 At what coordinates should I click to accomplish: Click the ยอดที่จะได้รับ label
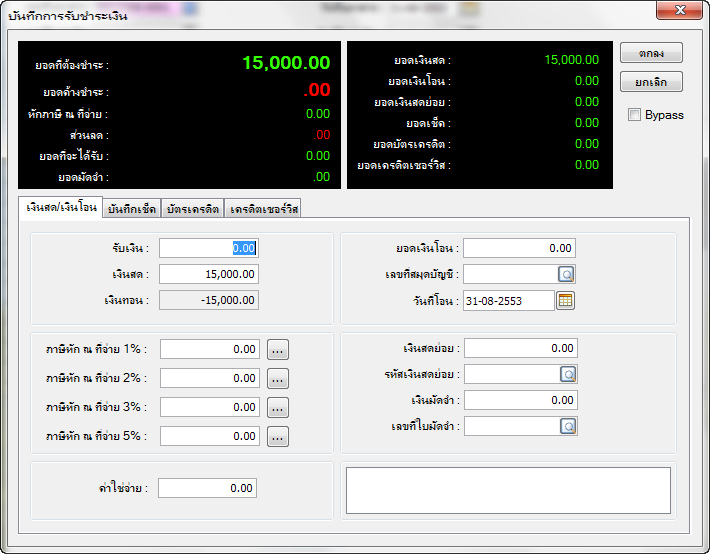(74, 156)
